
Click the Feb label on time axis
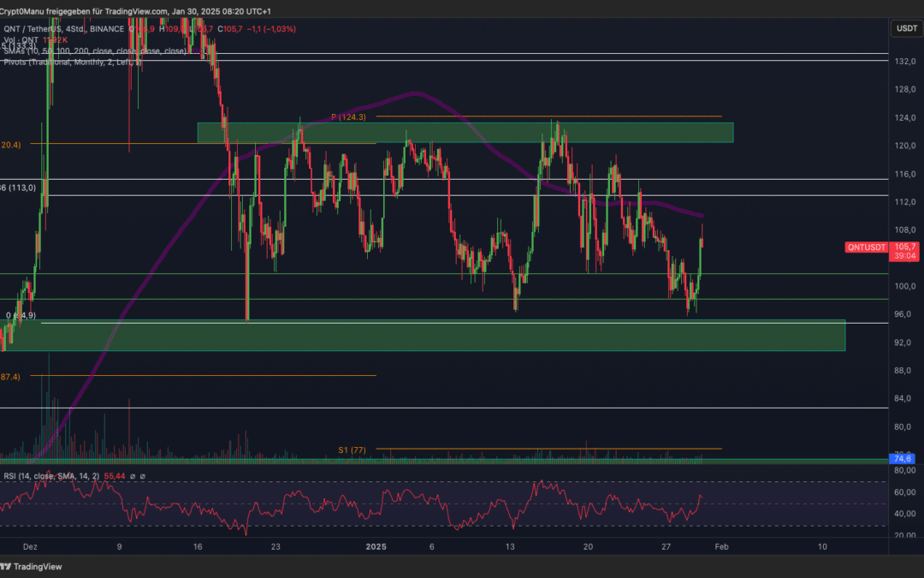click(x=721, y=546)
